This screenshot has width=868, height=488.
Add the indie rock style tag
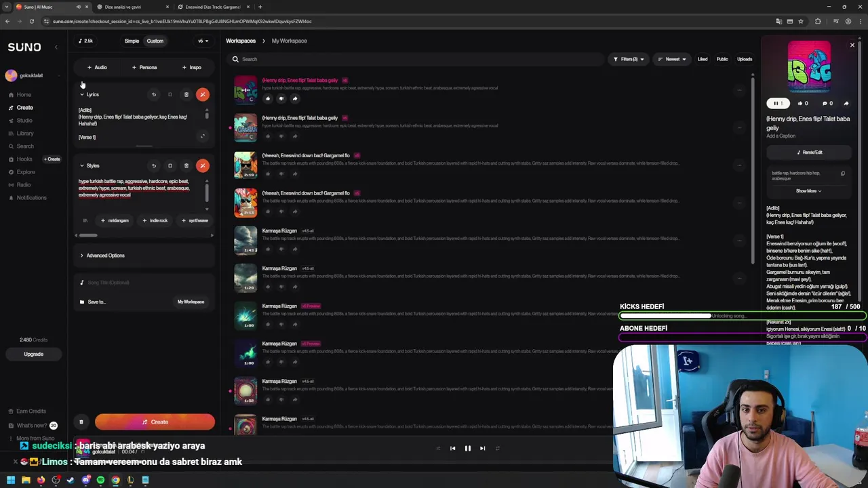point(155,220)
